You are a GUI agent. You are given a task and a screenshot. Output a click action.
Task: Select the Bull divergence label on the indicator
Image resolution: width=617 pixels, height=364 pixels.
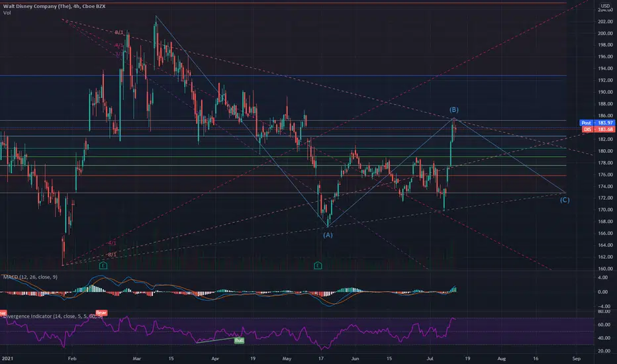click(239, 340)
